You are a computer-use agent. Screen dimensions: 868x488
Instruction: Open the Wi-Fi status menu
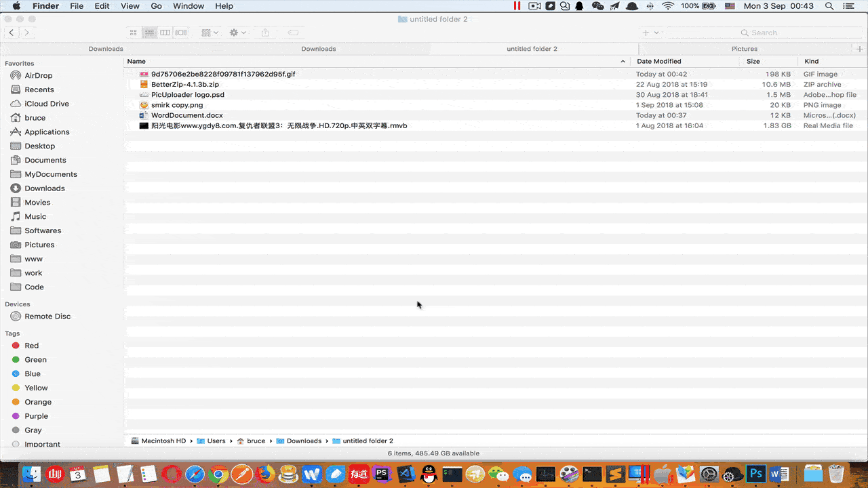[x=668, y=6]
